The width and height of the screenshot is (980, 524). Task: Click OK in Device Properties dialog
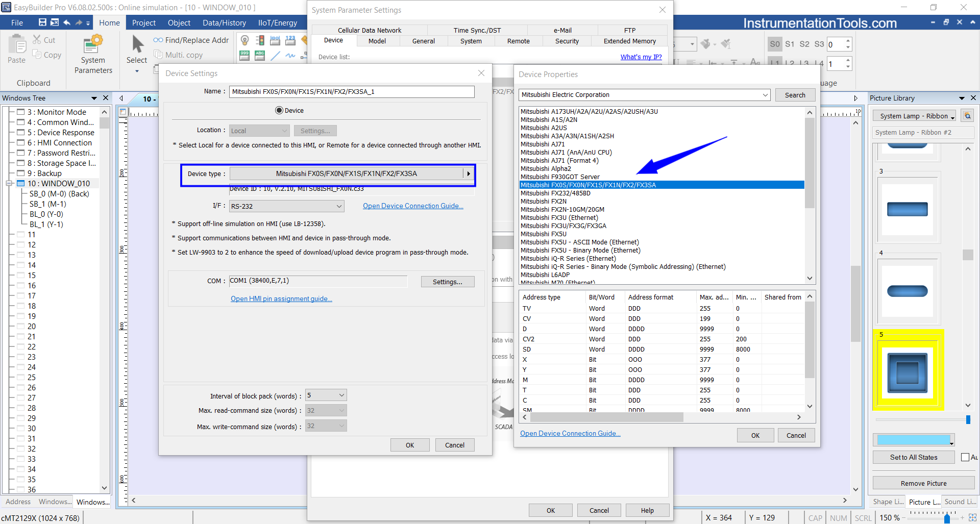tap(755, 435)
